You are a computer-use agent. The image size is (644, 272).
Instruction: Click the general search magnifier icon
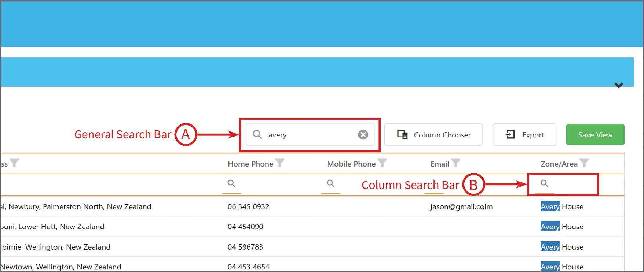(x=257, y=134)
